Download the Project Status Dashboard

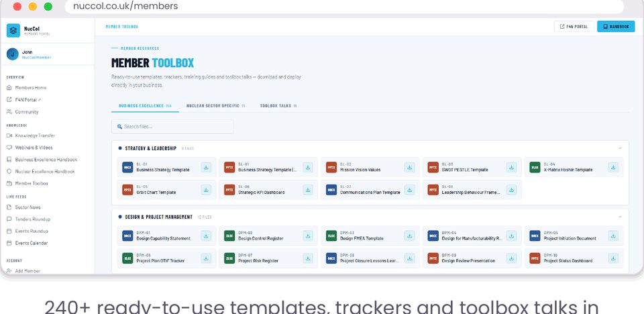pyautogui.click(x=613, y=258)
